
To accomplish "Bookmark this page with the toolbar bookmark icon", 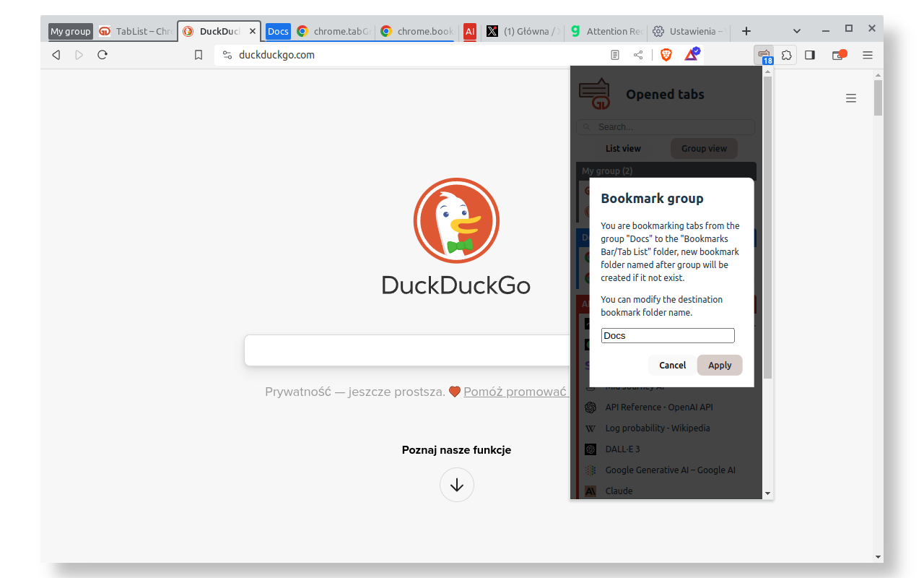I will click(x=199, y=55).
